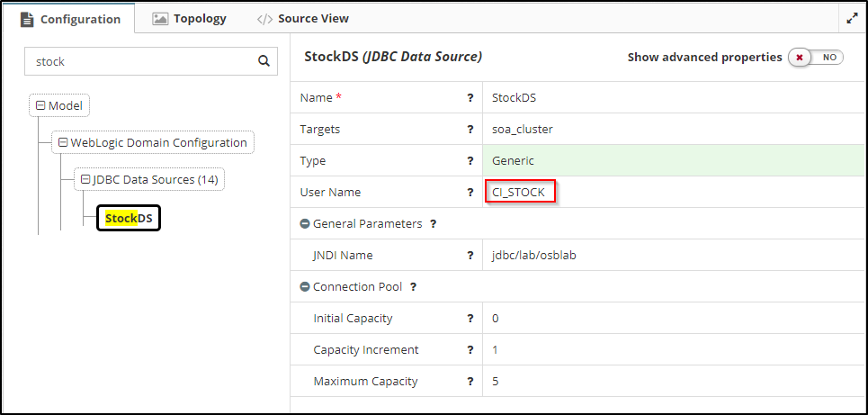868x415 pixels.
Task: Click help icon next to Name
Action: pos(470,97)
